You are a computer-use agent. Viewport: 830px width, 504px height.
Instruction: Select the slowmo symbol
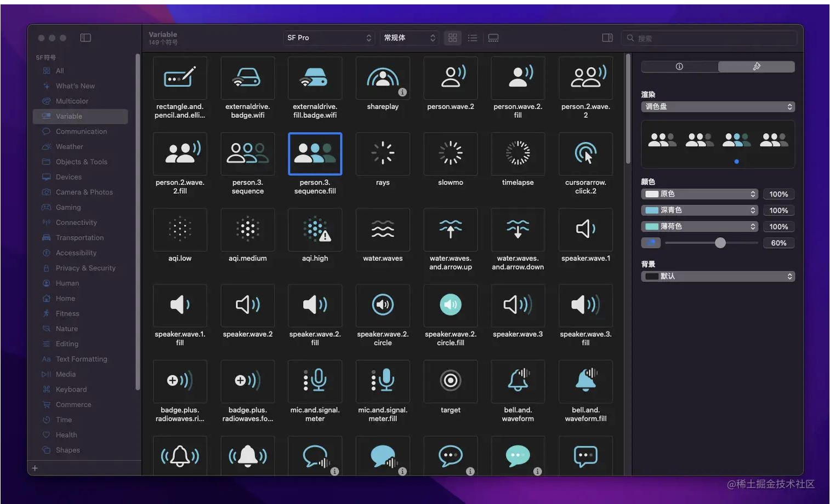(450, 153)
